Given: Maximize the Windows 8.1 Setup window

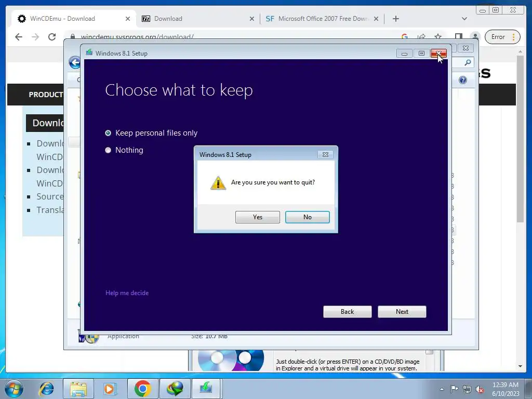Looking at the screenshot, I should coord(421,54).
